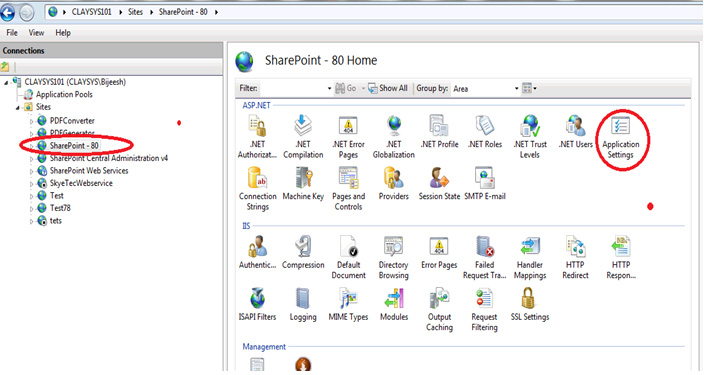
Task: Click the Back navigation button
Action: tap(8, 12)
